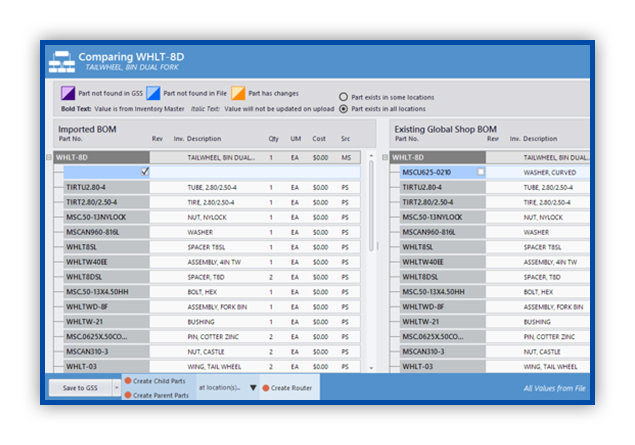Screen dimensions: 635x445
Task: Collapse WHLT-8D tree in Existing Global Shop BOM
Action: [x=385, y=157]
